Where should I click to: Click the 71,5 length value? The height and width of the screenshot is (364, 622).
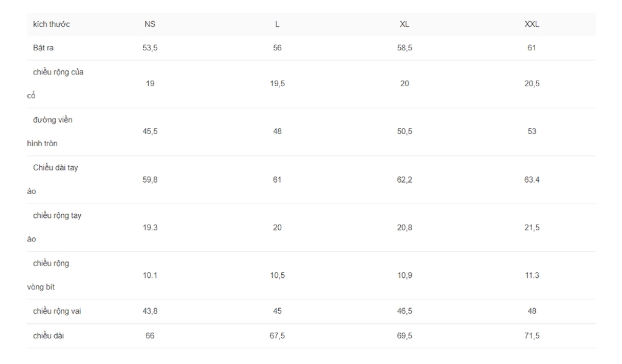coord(532,336)
